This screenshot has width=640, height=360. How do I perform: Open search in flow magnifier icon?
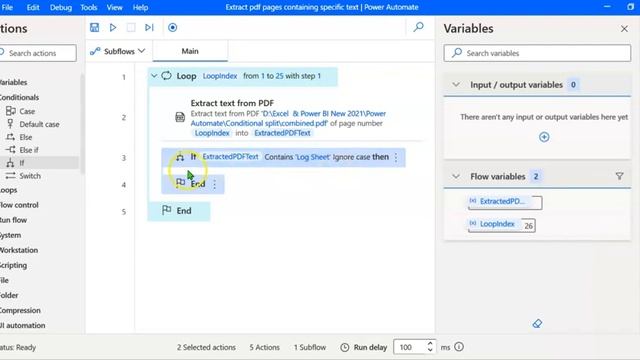tap(418, 27)
